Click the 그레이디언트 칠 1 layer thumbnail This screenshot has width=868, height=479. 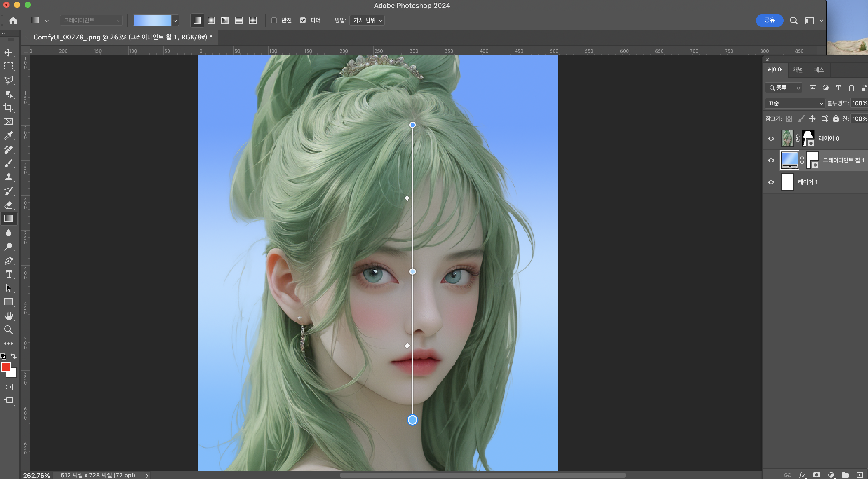click(789, 160)
